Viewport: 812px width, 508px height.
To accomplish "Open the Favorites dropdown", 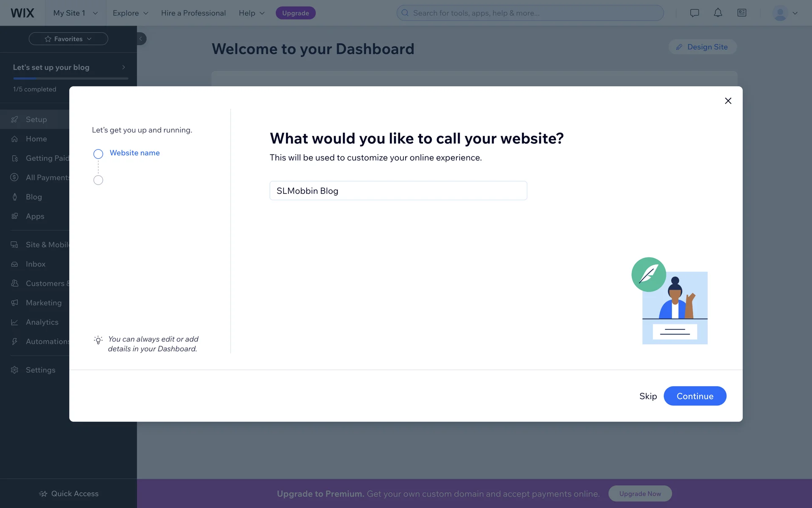I will 68,39.
